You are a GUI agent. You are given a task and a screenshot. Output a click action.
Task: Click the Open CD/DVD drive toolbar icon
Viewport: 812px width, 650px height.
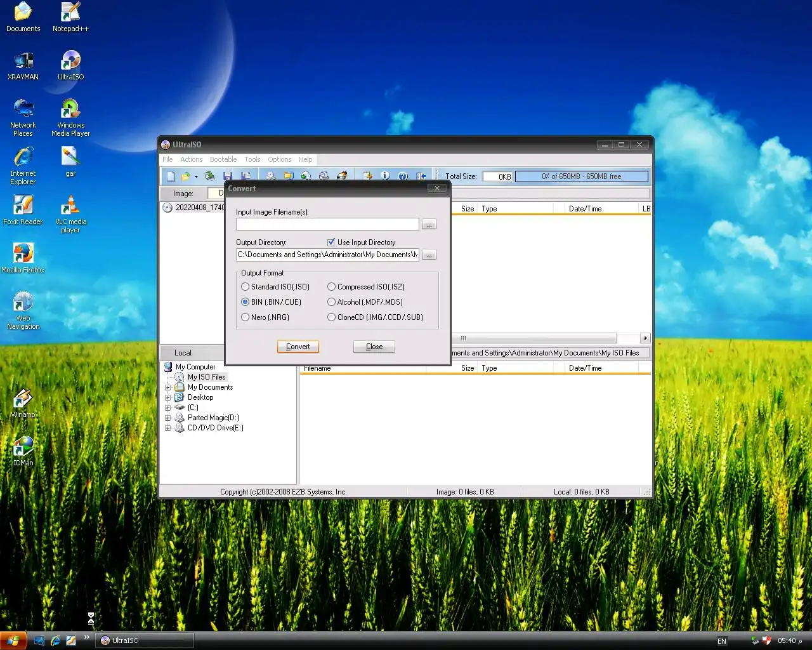pyautogui.click(x=270, y=176)
